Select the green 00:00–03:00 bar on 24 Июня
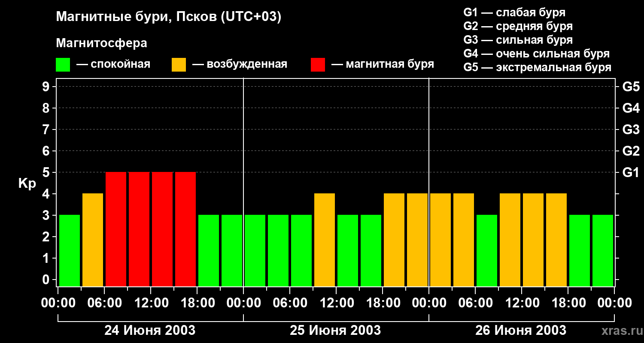Screen dimensions: 644x343 click(70, 250)
